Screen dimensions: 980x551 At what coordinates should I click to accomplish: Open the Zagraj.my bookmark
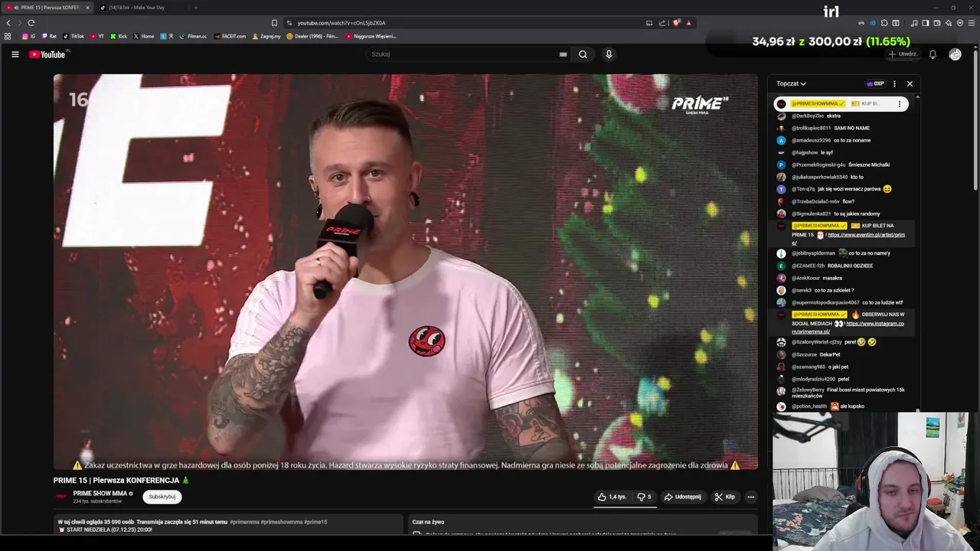pyautogui.click(x=266, y=36)
